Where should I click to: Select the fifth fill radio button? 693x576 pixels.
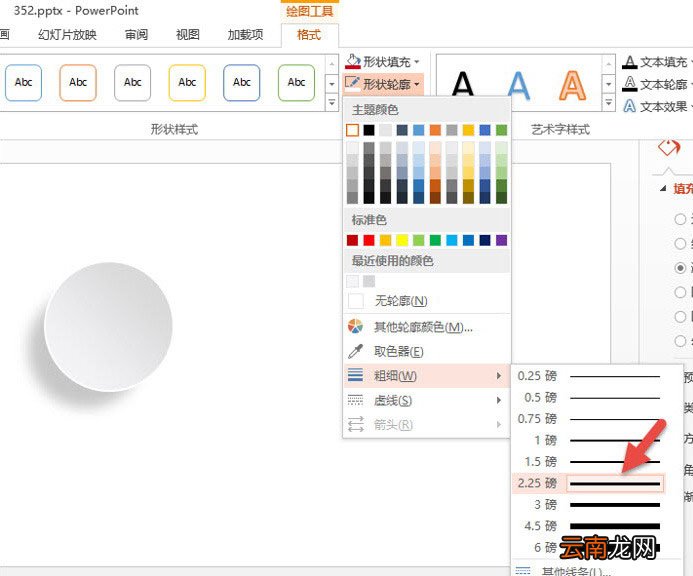tap(680, 317)
